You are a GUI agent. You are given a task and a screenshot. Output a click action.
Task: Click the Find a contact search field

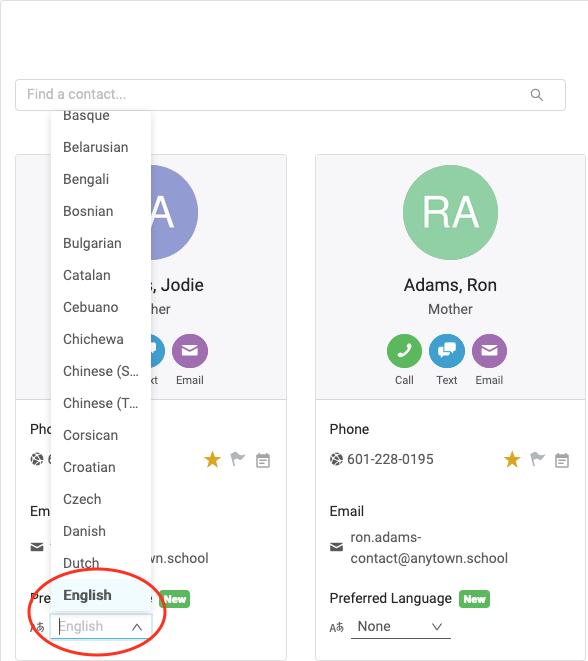[x=290, y=95]
